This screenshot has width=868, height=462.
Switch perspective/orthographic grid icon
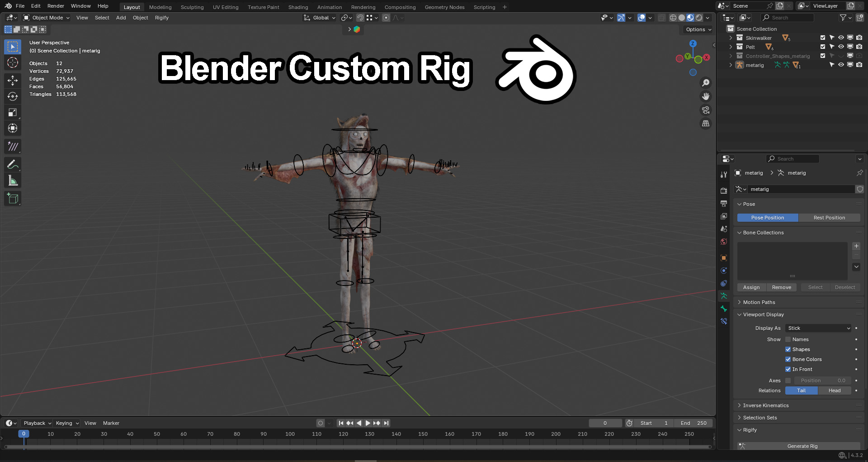(x=706, y=124)
